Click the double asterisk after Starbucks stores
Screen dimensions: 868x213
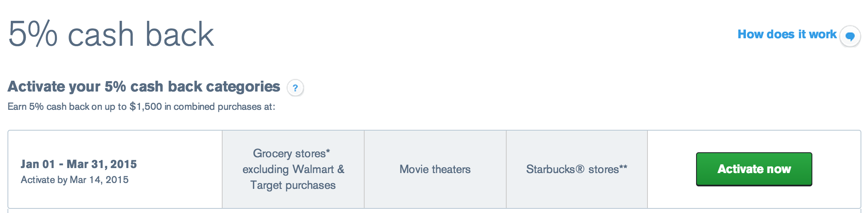point(623,167)
